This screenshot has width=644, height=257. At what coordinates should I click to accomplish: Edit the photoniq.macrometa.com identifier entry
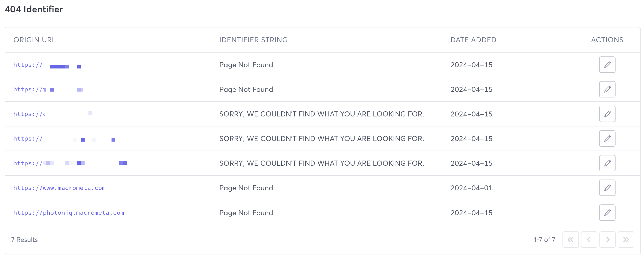tap(607, 212)
